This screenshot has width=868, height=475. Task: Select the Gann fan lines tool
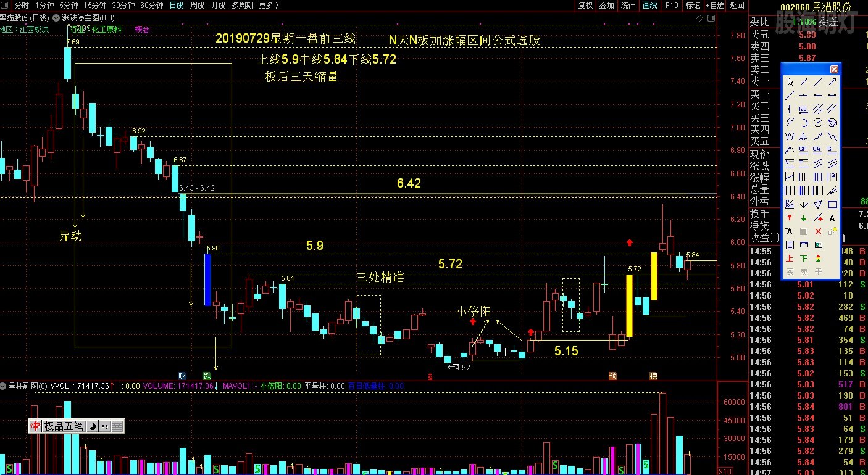[790, 204]
